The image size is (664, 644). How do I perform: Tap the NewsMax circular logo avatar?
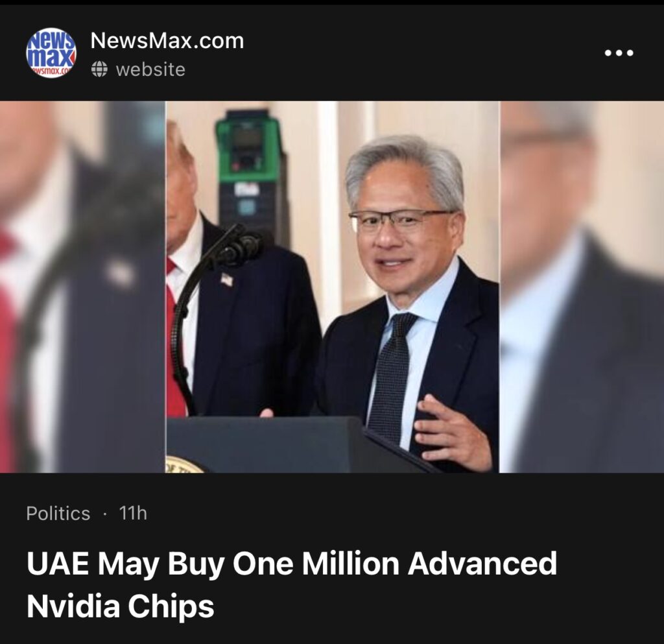coord(51,54)
